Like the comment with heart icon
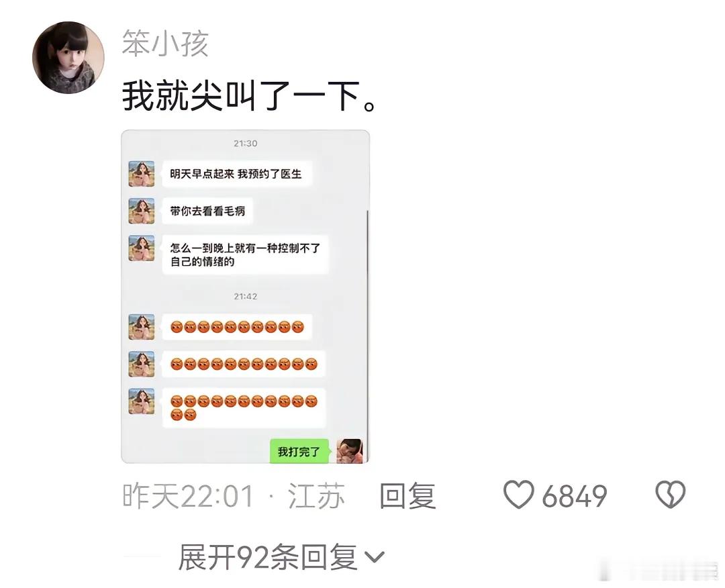 coord(518,495)
